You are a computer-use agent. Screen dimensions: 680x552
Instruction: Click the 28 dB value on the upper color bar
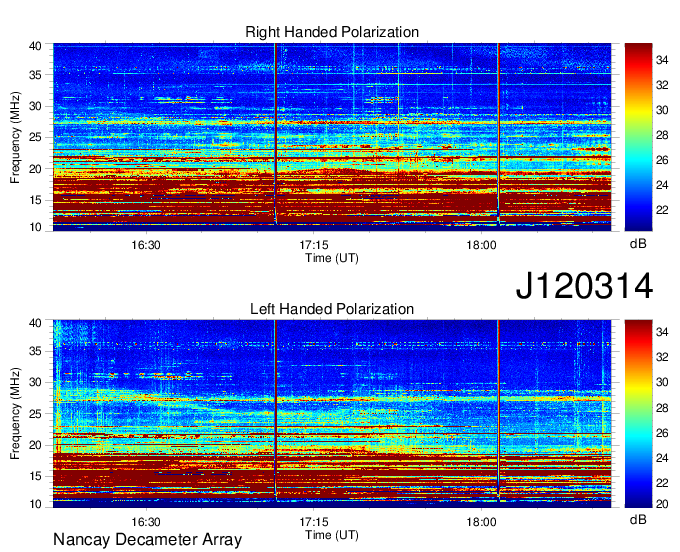tap(662, 135)
